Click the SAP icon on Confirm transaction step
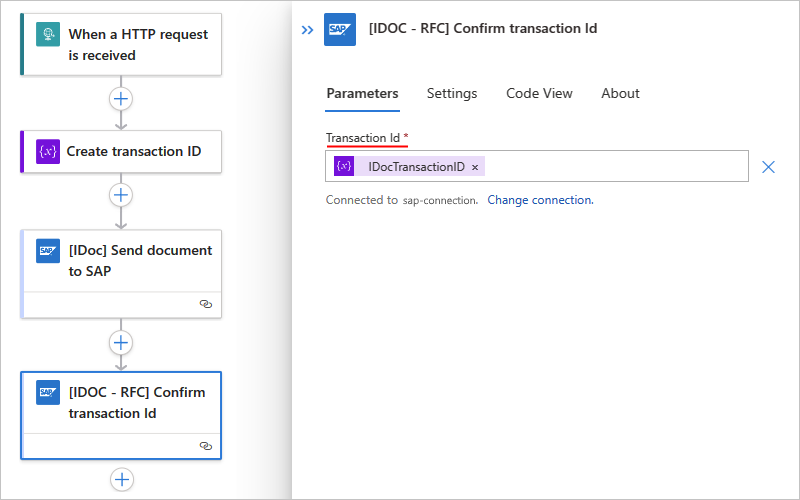 pos(48,393)
